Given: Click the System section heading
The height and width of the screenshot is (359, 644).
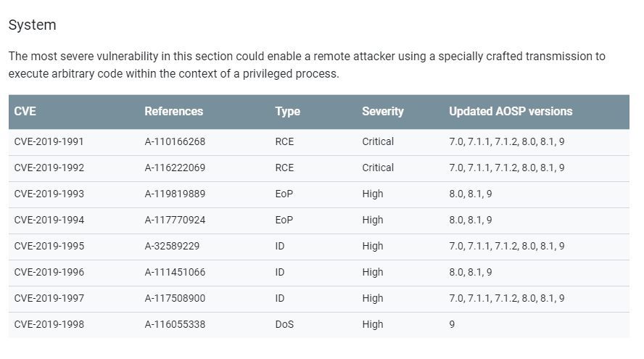Looking at the screenshot, I should pos(33,25).
